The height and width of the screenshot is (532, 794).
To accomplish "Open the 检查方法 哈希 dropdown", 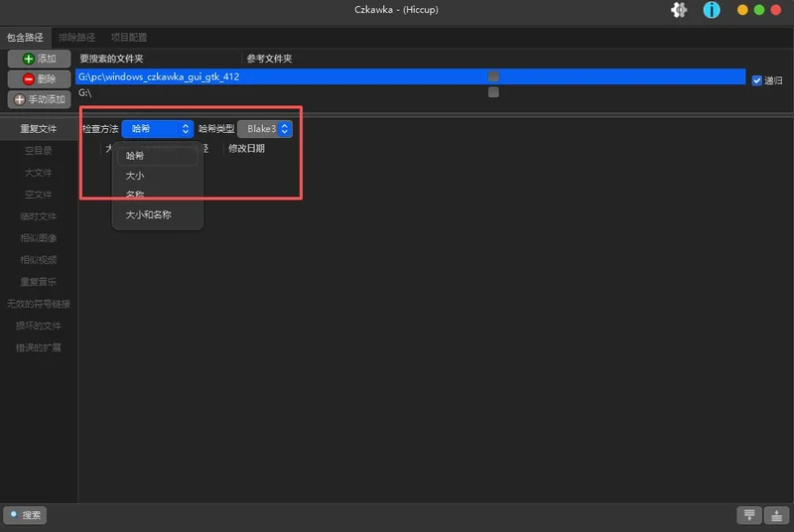I will 158,129.
